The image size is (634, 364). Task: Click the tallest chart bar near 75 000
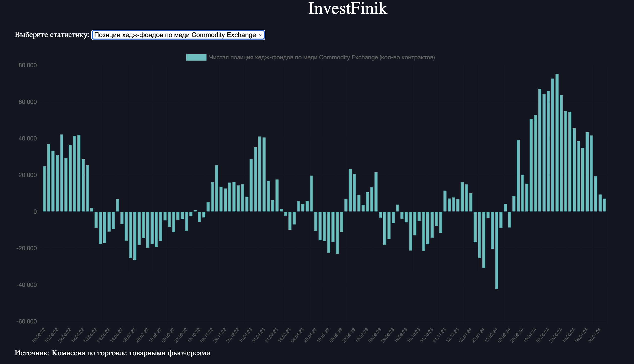point(557,142)
